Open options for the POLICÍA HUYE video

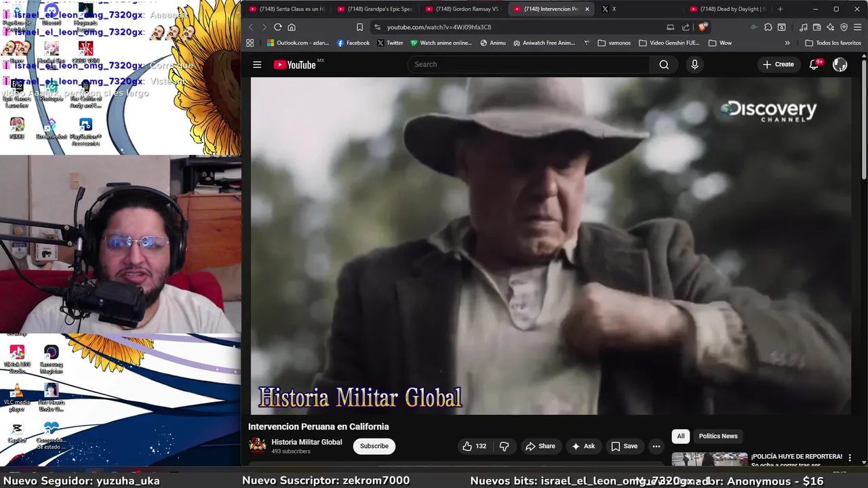[850, 458]
